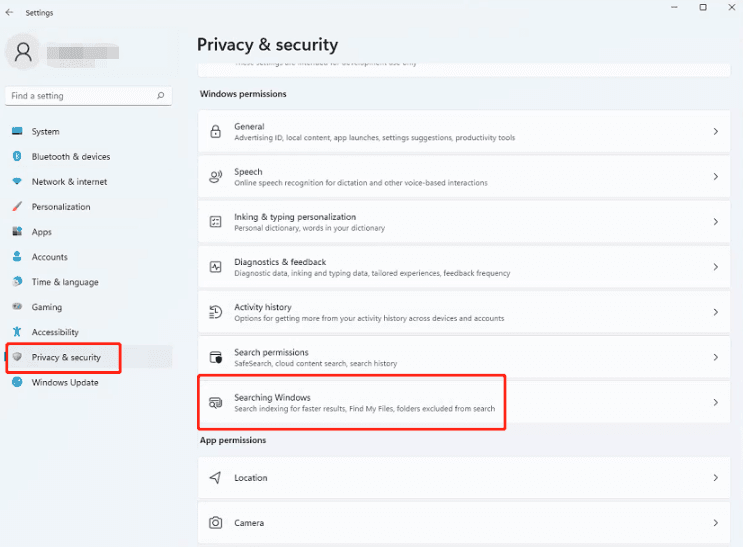The image size is (743, 547).
Task: Go to Gaming settings
Action: point(89,307)
